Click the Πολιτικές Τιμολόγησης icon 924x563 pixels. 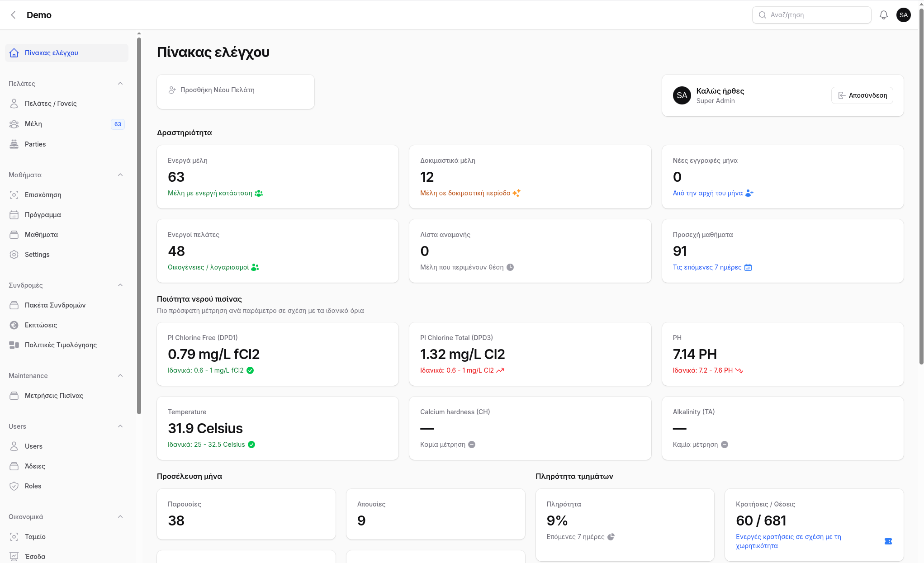[14, 345]
